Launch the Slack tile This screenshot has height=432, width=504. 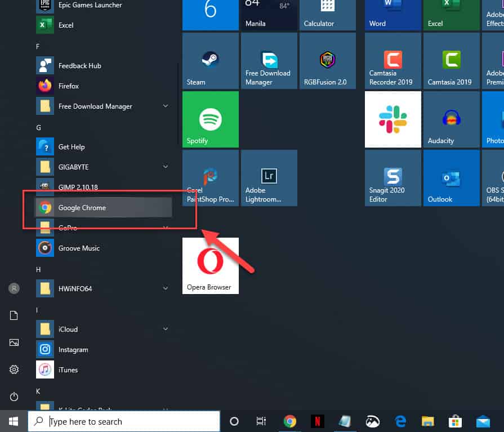(x=393, y=119)
